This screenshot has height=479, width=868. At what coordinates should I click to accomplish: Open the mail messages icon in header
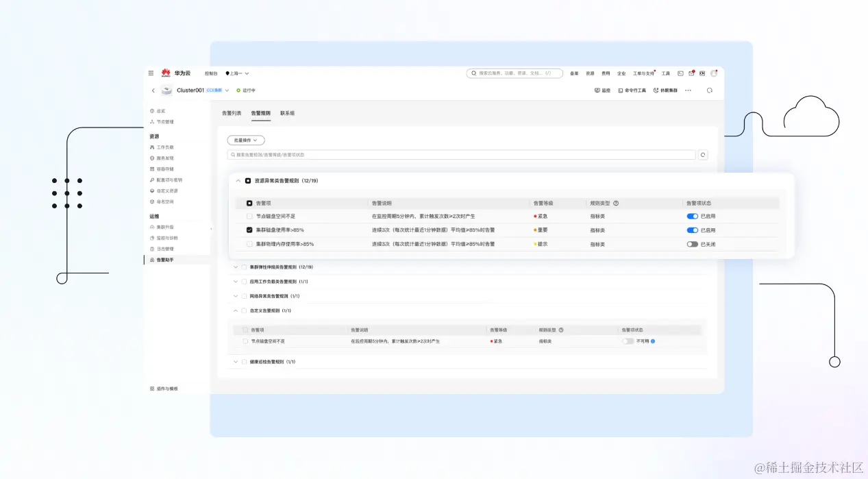point(691,73)
